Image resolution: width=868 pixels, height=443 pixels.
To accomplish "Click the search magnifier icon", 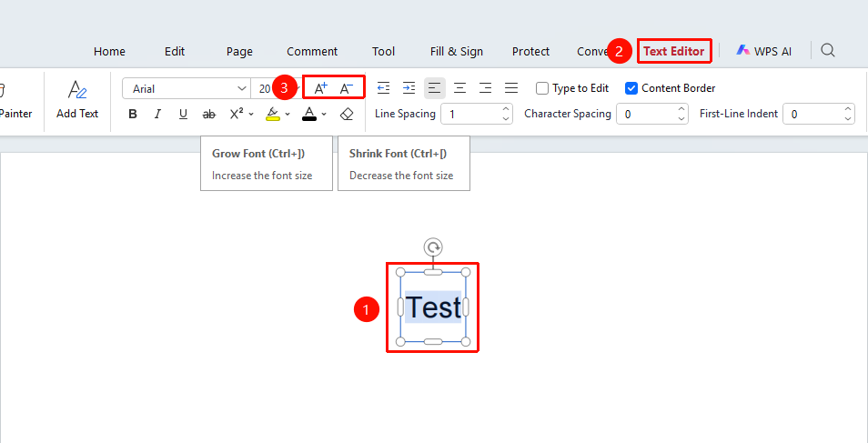I will (828, 50).
